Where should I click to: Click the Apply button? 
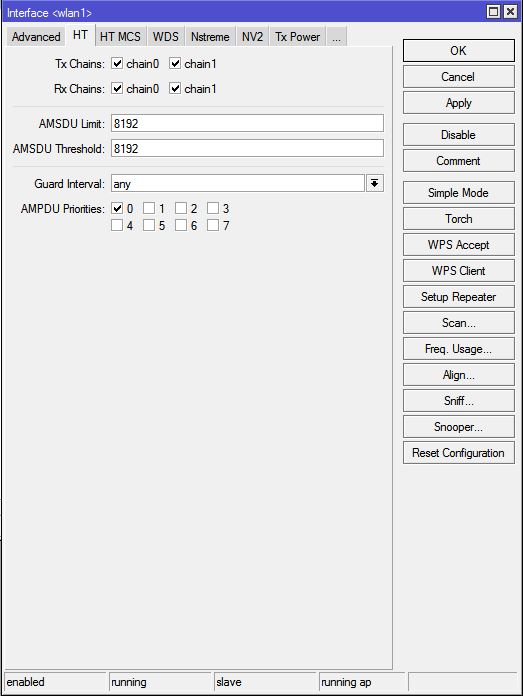pyautogui.click(x=459, y=103)
